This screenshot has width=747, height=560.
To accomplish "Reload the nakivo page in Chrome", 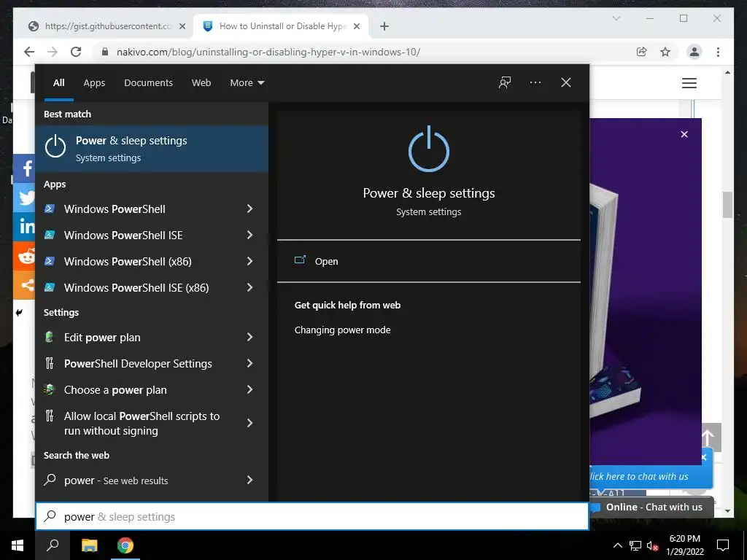I will [76, 52].
